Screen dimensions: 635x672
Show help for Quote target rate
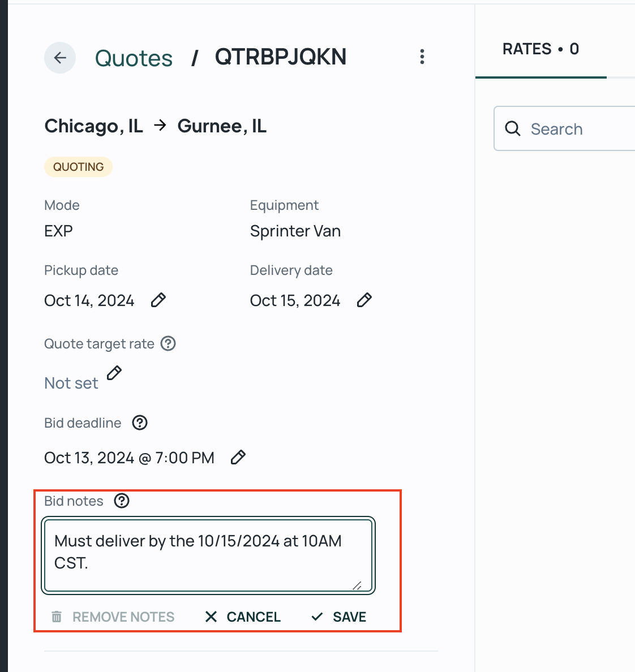tap(168, 343)
